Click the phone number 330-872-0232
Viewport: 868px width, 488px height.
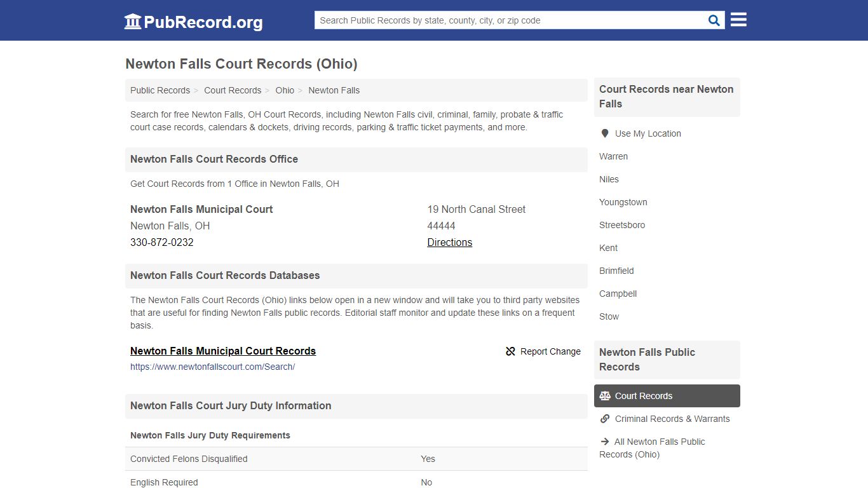click(x=162, y=242)
